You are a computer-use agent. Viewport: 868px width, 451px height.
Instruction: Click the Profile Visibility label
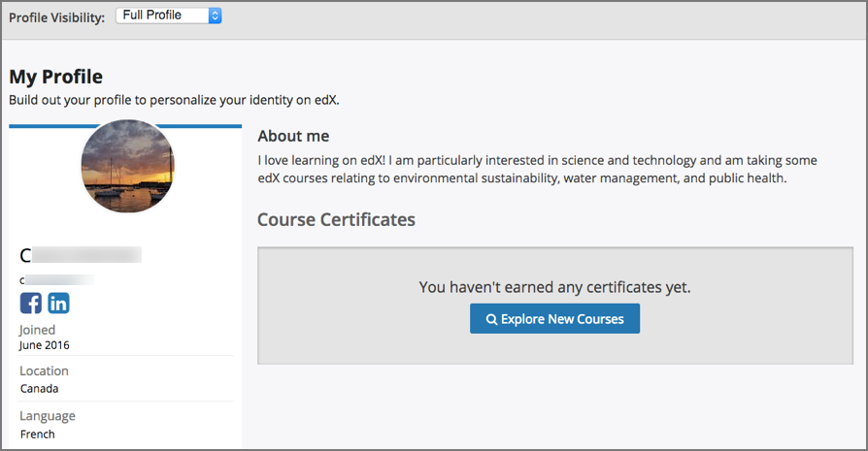tap(56, 18)
